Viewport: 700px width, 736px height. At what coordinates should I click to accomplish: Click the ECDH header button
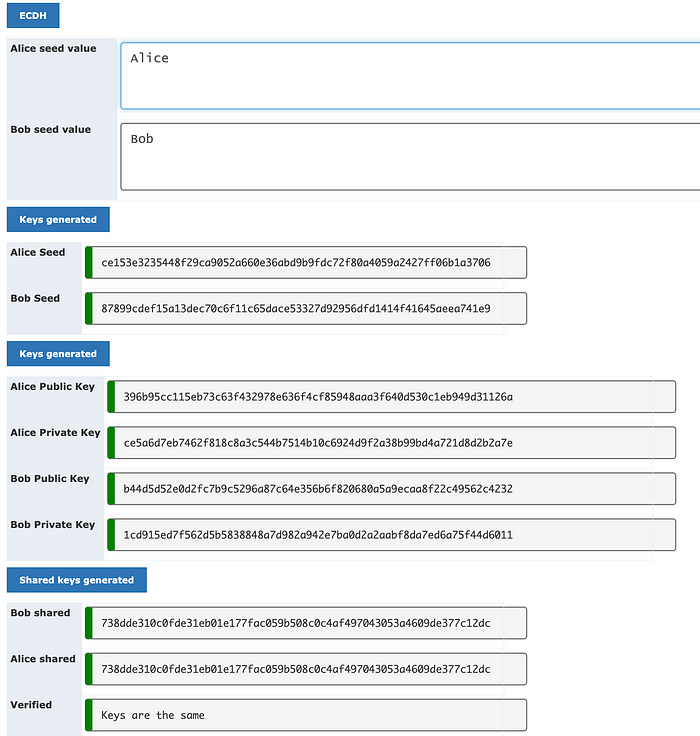coord(33,16)
